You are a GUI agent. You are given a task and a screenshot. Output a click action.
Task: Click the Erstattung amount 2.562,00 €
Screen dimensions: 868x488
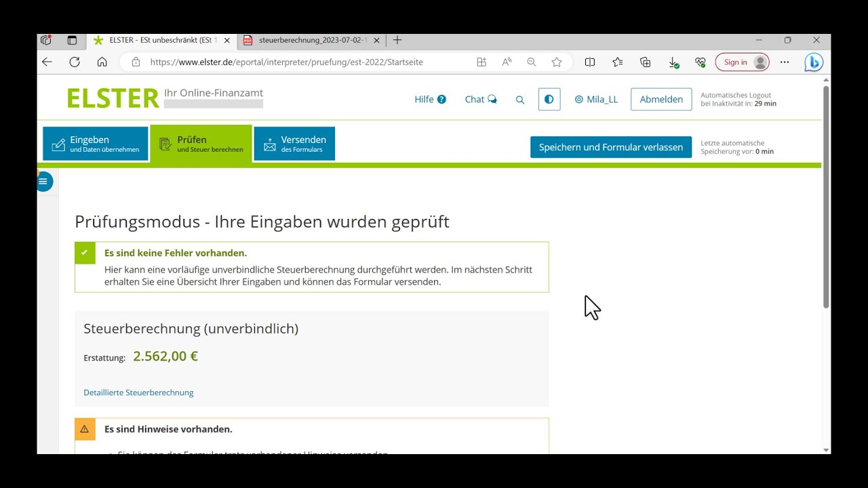(x=165, y=357)
